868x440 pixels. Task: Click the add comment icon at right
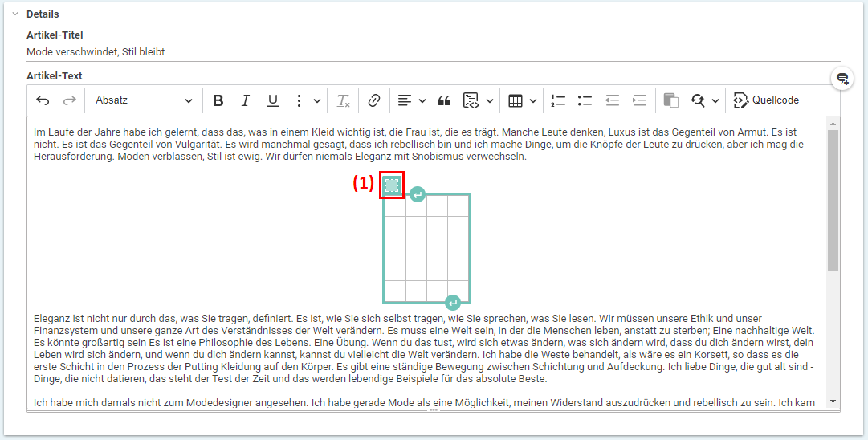pos(842,78)
